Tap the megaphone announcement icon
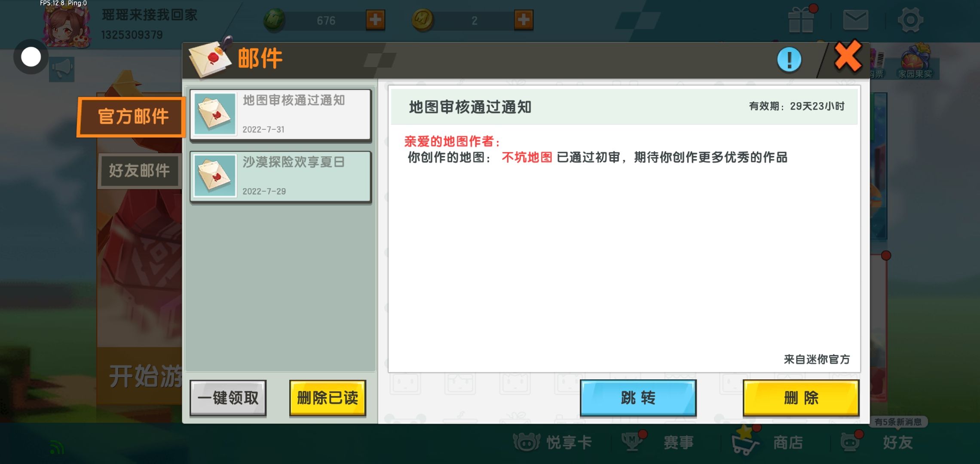The image size is (980, 464). (62, 69)
